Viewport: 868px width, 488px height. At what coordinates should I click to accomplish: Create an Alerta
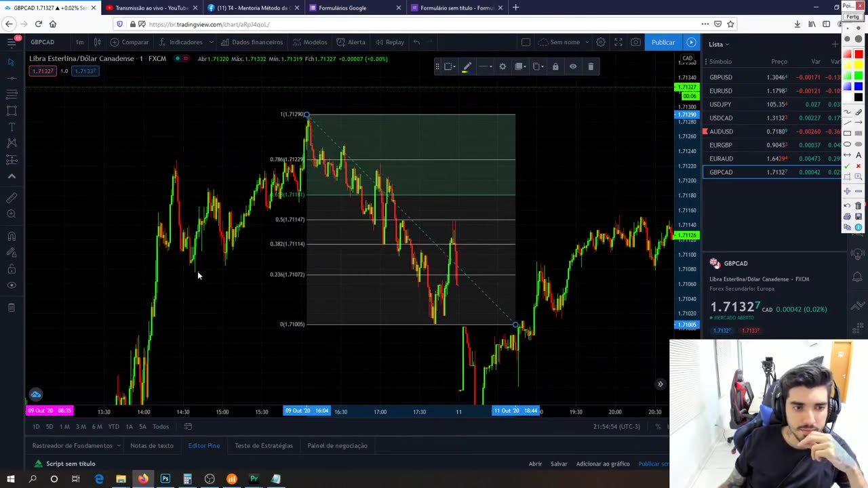tap(351, 42)
